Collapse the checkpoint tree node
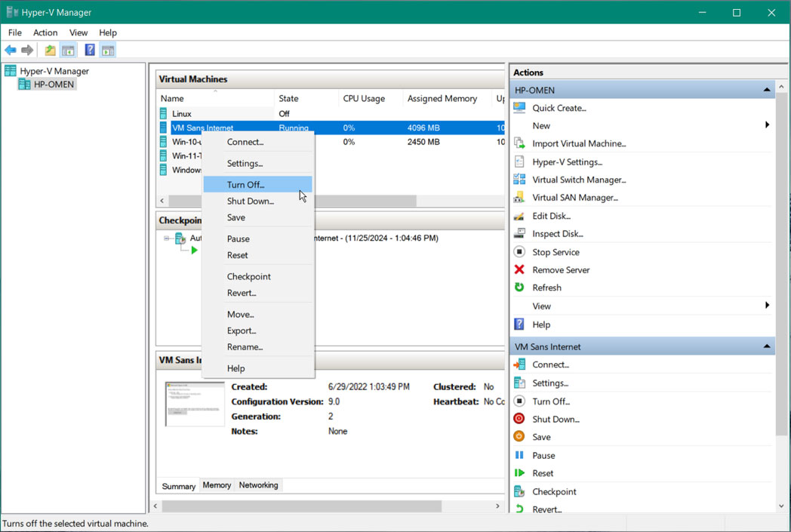This screenshot has height=532, width=791. point(167,238)
